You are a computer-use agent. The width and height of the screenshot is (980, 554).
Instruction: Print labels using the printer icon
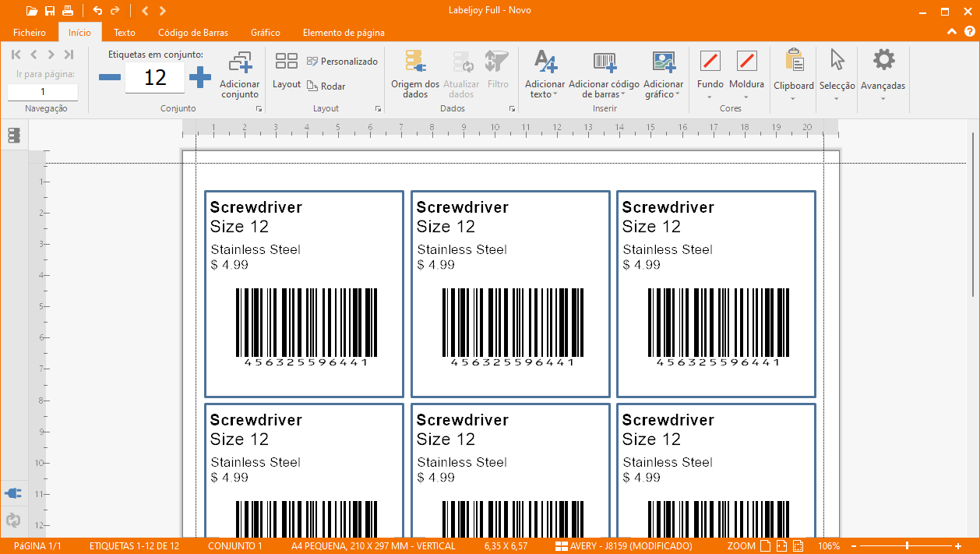coord(68,11)
